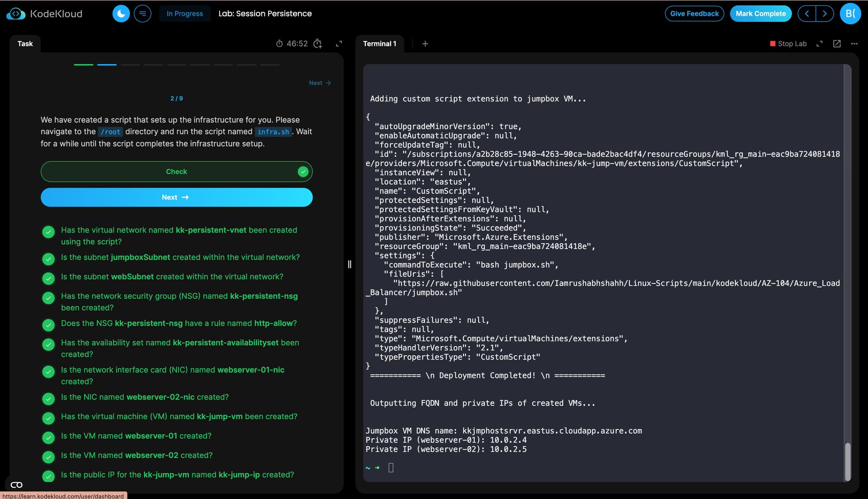Image resolution: width=868 pixels, height=499 pixels.
Task: Click the terminal scrollbar thumb
Action: [848, 461]
